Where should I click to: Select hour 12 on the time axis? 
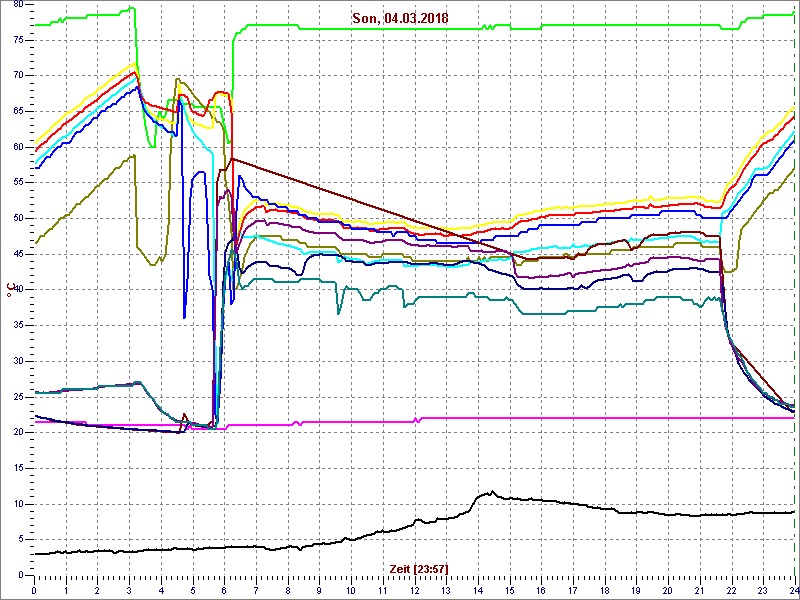414,590
